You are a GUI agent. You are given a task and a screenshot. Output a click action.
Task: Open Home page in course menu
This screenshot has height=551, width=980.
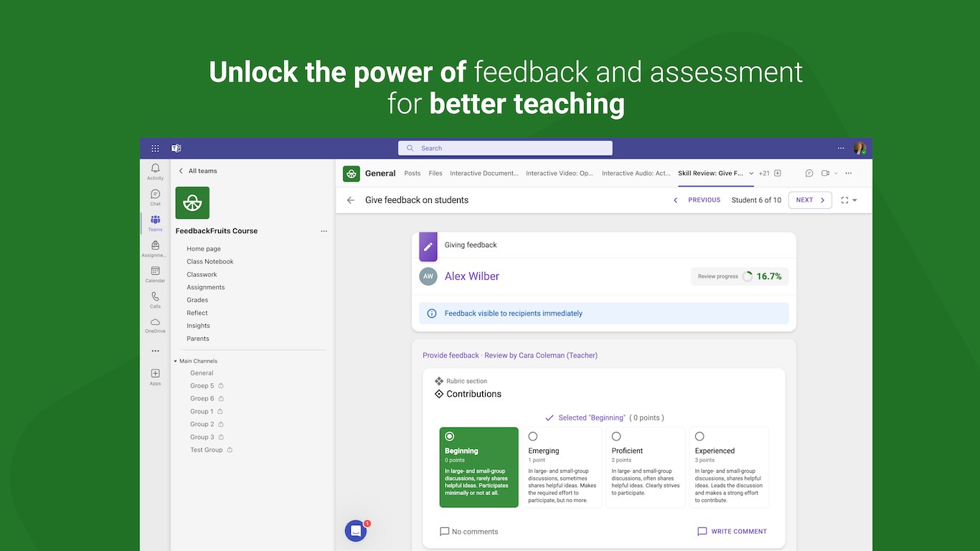tap(204, 249)
